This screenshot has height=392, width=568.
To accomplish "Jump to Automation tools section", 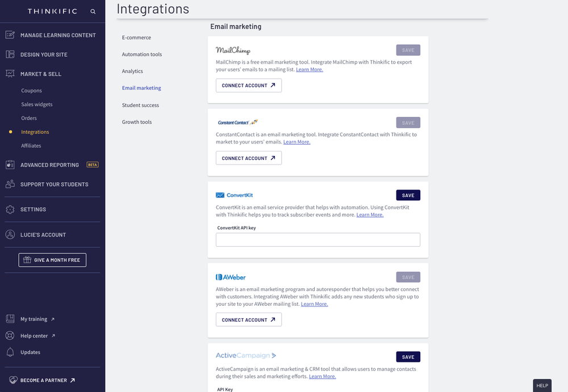I will [x=142, y=54].
